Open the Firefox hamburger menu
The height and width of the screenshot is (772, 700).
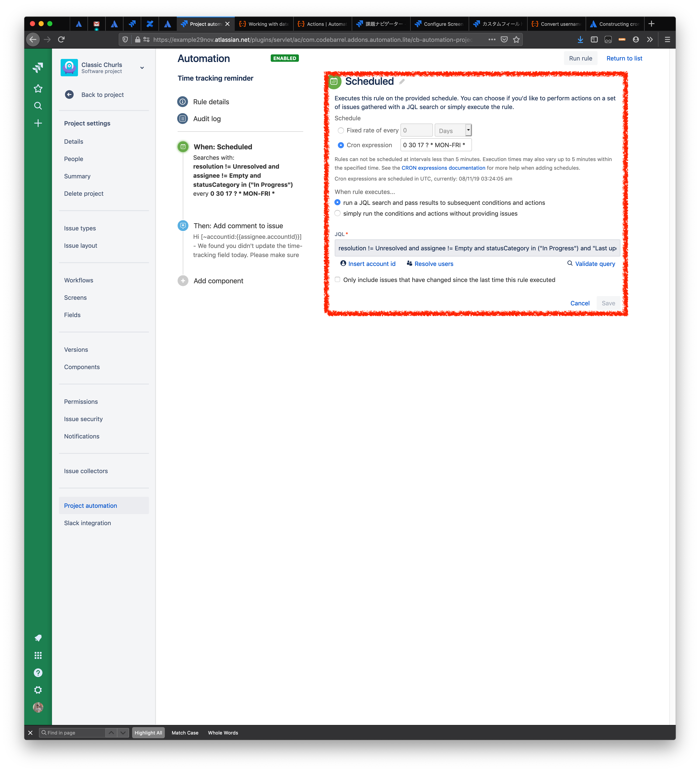tap(668, 39)
